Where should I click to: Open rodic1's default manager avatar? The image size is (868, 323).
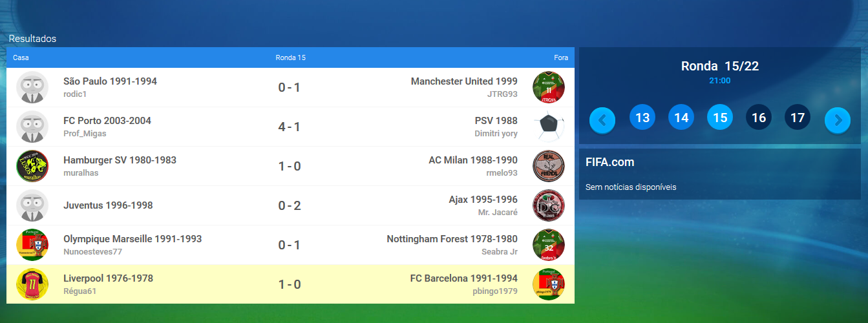tap(32, 87)
